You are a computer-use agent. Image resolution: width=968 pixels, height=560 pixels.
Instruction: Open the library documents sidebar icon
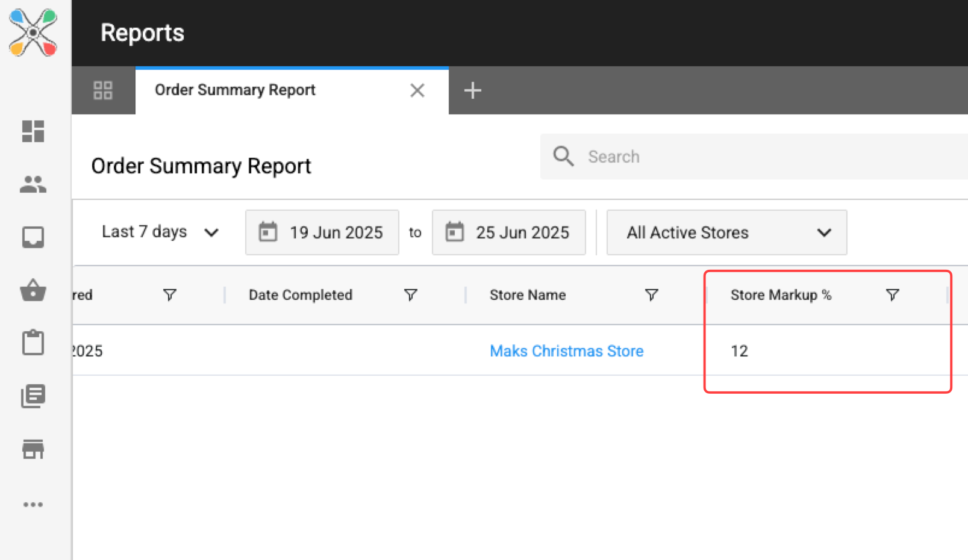[33, 396]
